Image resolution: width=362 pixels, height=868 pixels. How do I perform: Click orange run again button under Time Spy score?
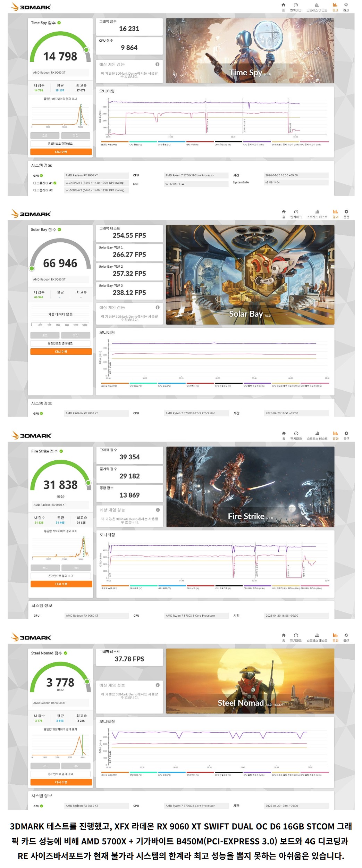(61, 152)
